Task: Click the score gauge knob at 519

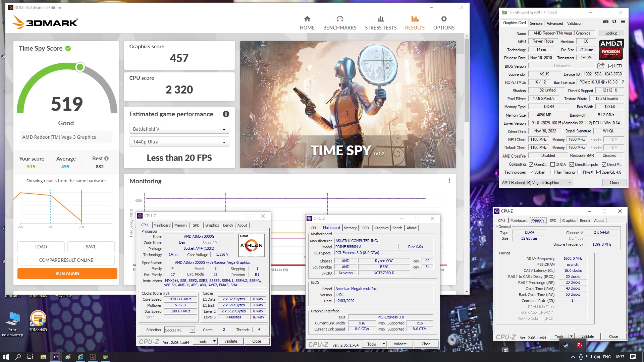Action: coord(80,67)
